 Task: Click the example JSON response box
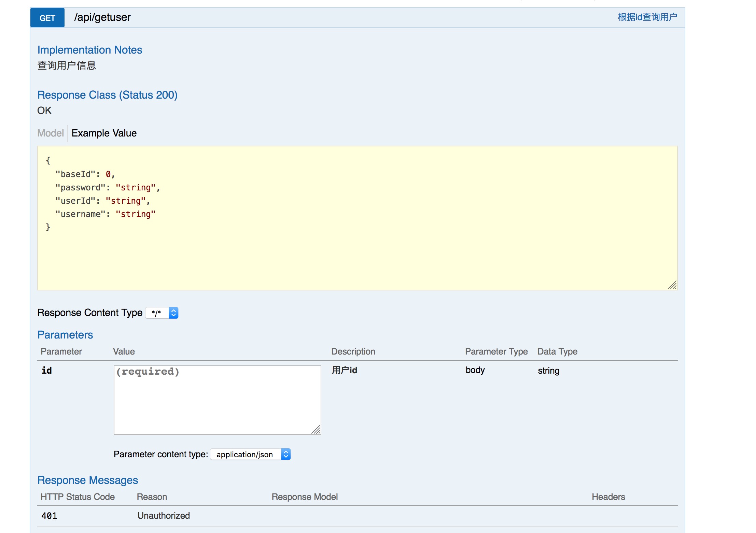[x=357, y=218]
